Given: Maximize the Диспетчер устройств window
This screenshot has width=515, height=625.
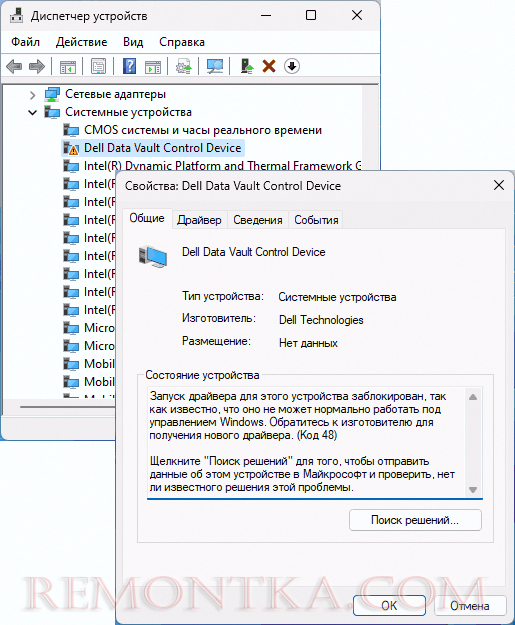Looking at the screenshot, I should [311, 16].
